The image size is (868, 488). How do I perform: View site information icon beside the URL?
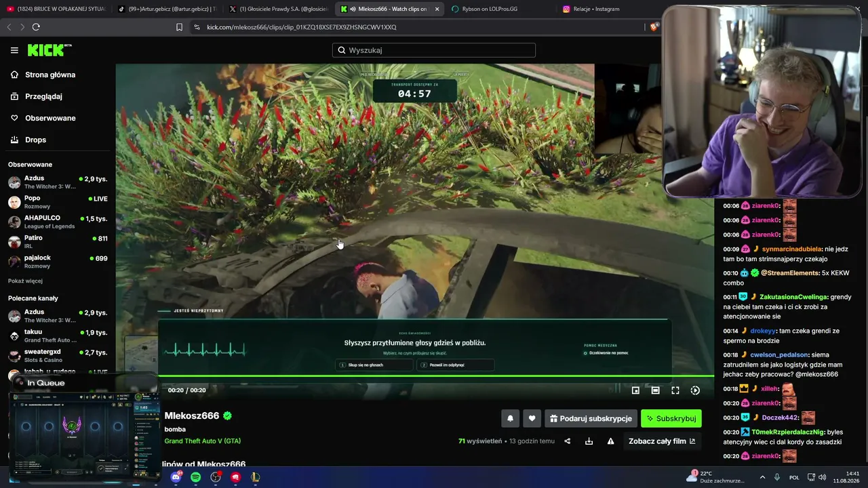[x=197, y=27]
